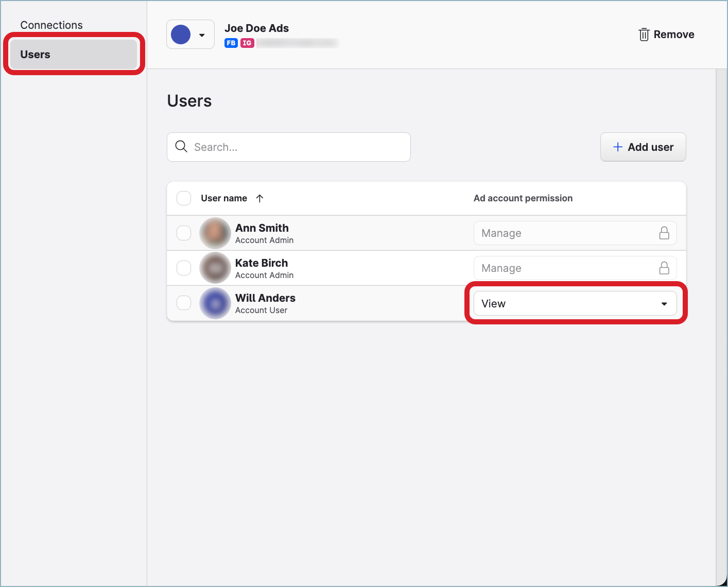Screen dimensions: 728x587
Task: Check the box next to Ann Smith
Action: click(x=184, y=233)
